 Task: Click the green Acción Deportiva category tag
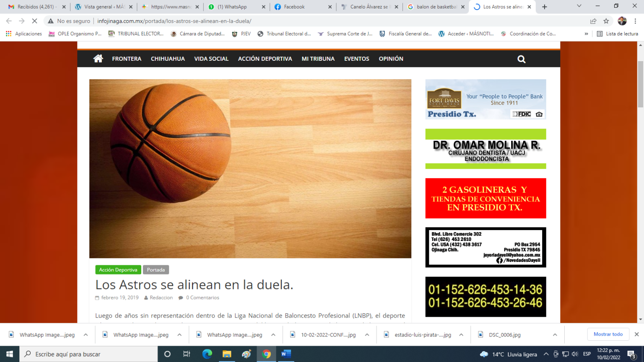(118, 270)
